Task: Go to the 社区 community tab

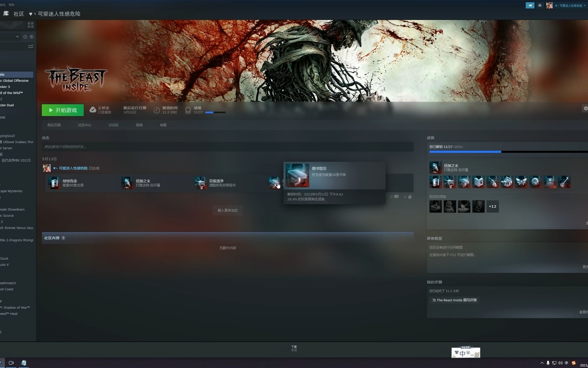Action: pyautogui.click(x=19, y=14)
